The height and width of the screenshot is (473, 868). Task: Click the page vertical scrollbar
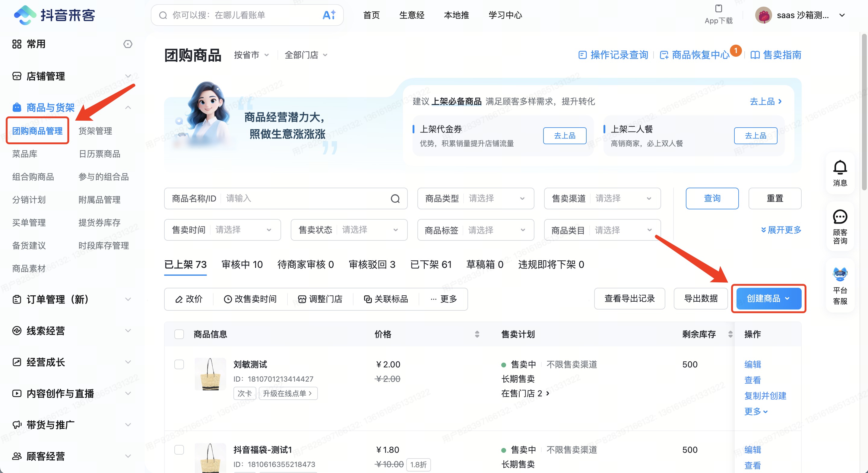[x=864, y=111]
